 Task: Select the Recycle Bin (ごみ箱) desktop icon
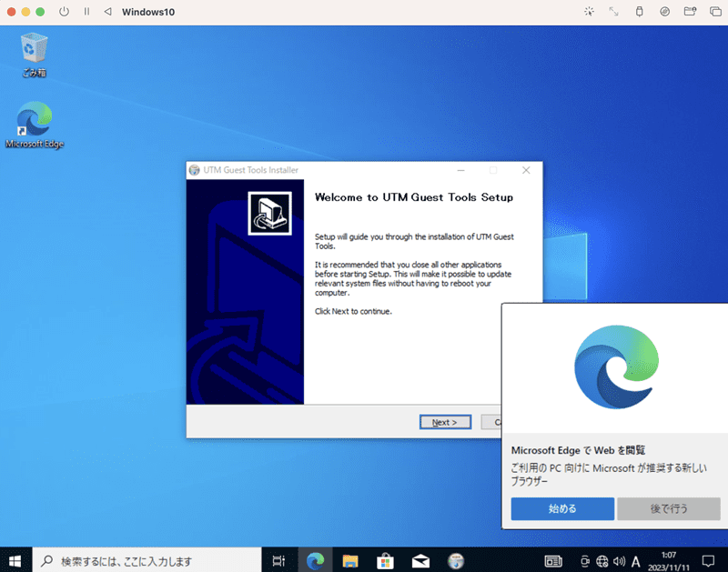34,55
